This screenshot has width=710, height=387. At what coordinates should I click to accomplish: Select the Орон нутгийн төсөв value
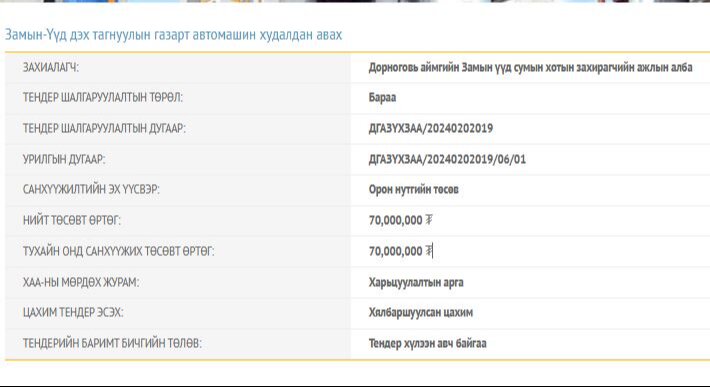coord(413,189)
